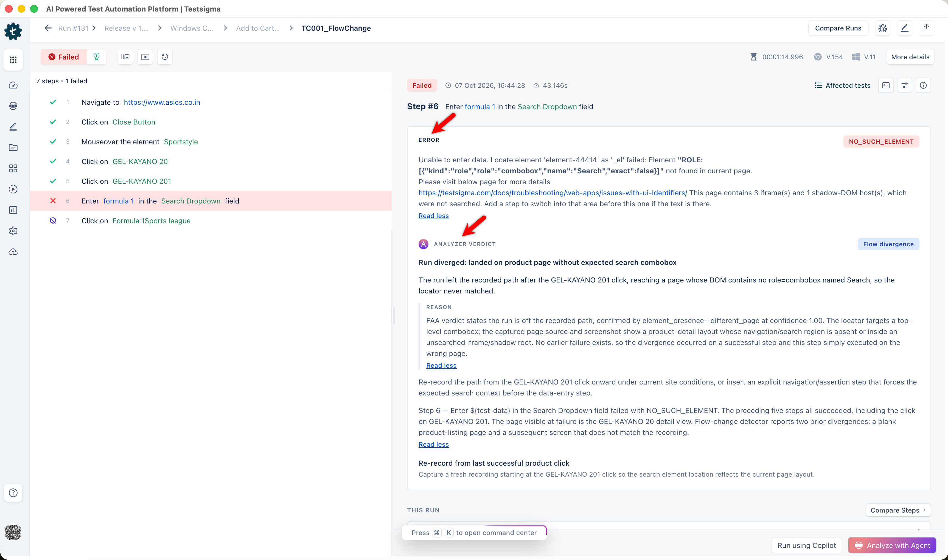The image size is (948, 560).
Task: Select step 3 Mouseover the element Sportstyle
Action: (211, 142)
